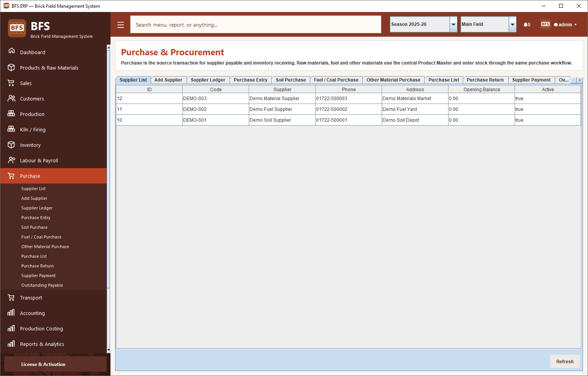
Task: Open Fuel / Coal Purchase in the sidebar
Action: tap(41, 237)
